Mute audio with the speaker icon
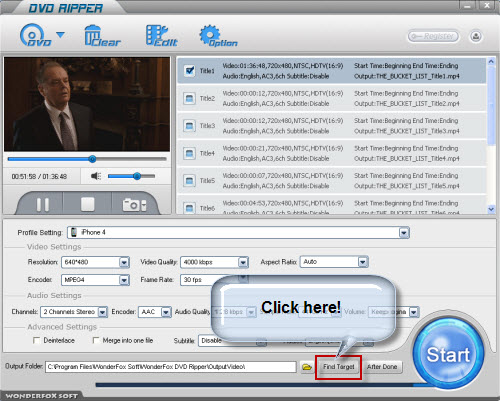Viewport: 500px width, 401px height. (96, 176)
